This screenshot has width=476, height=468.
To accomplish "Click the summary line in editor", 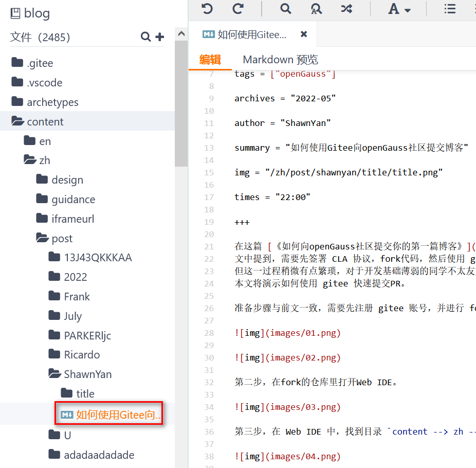I will tap(351, 148).
